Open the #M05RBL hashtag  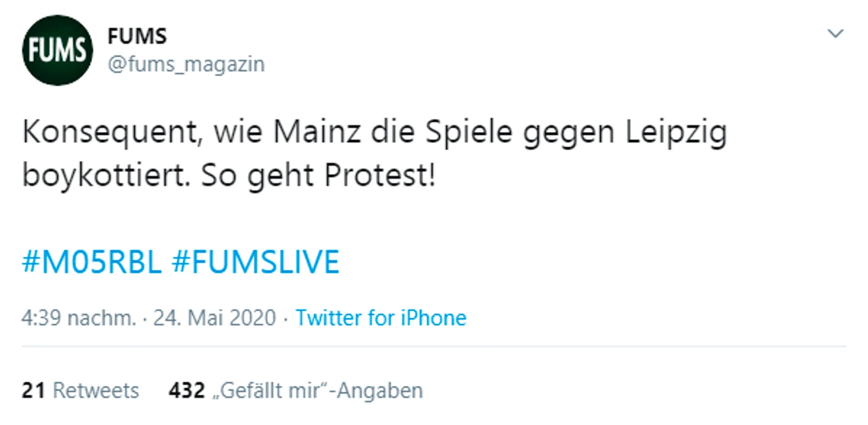tap(92, 262)
